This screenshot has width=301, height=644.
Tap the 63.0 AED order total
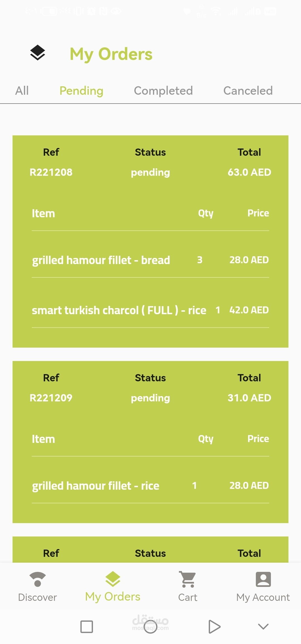point(249,172)
